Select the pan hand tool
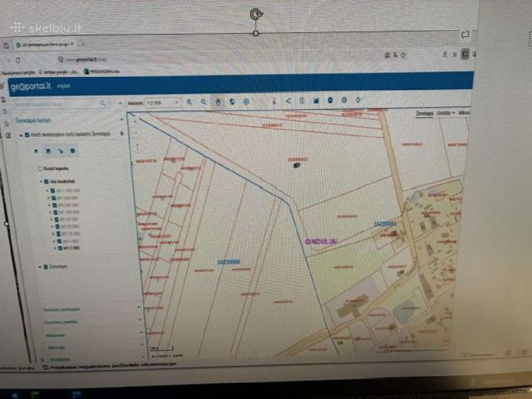This screenshot has height=399, width=532. pos(218,102)
